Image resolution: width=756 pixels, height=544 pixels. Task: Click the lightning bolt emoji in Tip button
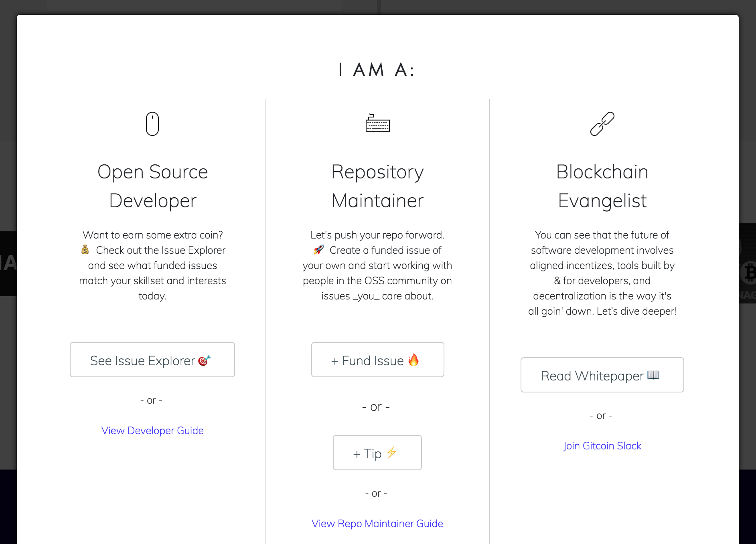391,453
